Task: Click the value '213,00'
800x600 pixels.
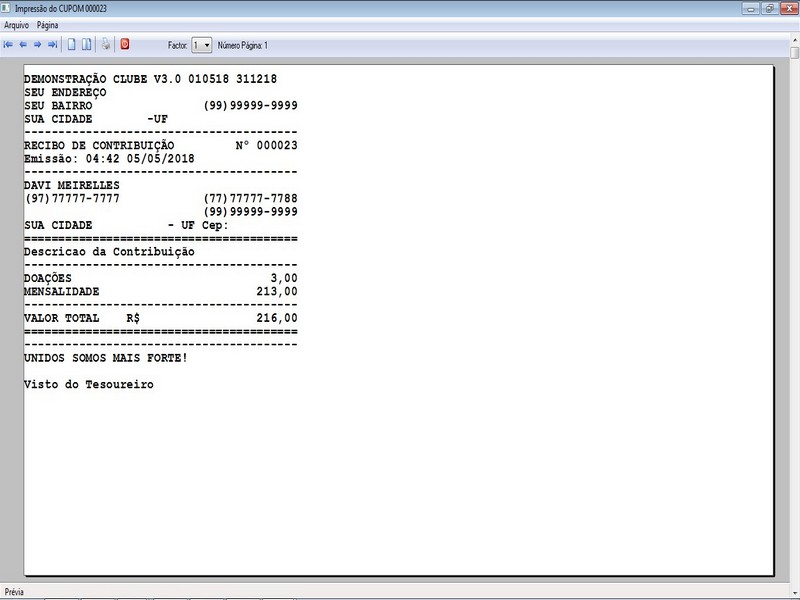Action: (x=277, y=292)
